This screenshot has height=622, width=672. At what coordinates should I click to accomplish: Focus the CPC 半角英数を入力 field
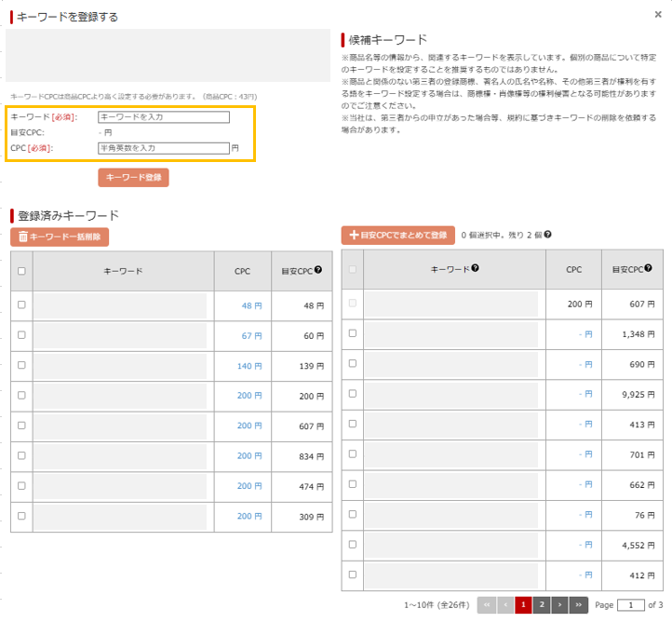[x=163, y=148]
